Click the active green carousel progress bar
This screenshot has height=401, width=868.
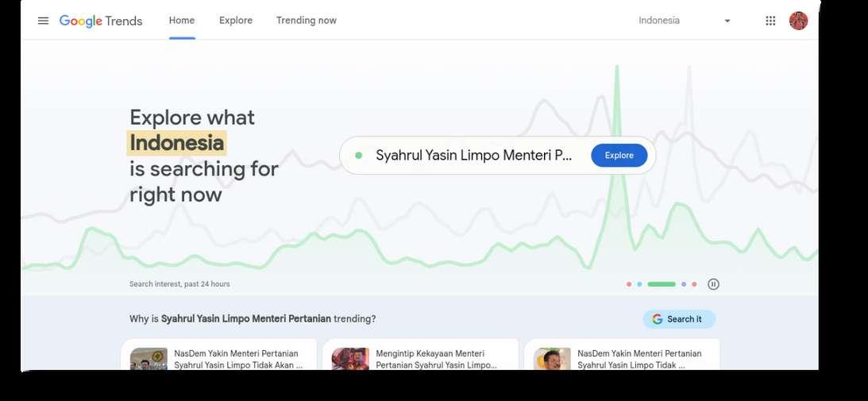click(x=662, y=284)
